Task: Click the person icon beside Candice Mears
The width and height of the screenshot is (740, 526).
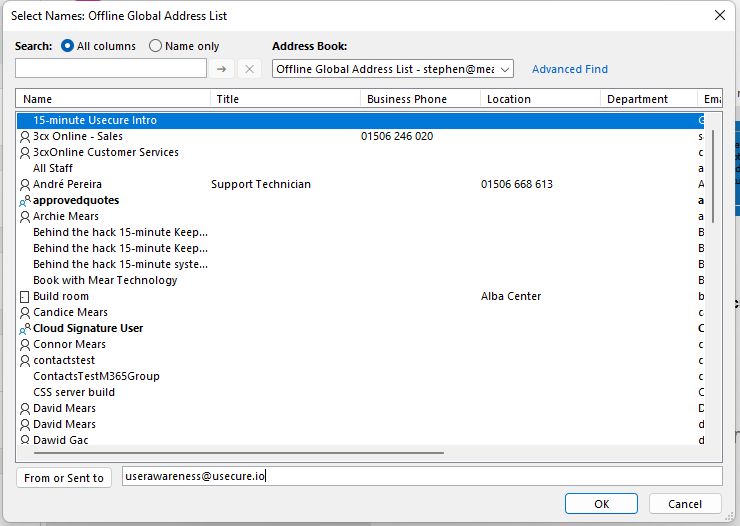Action: point(25,313)
